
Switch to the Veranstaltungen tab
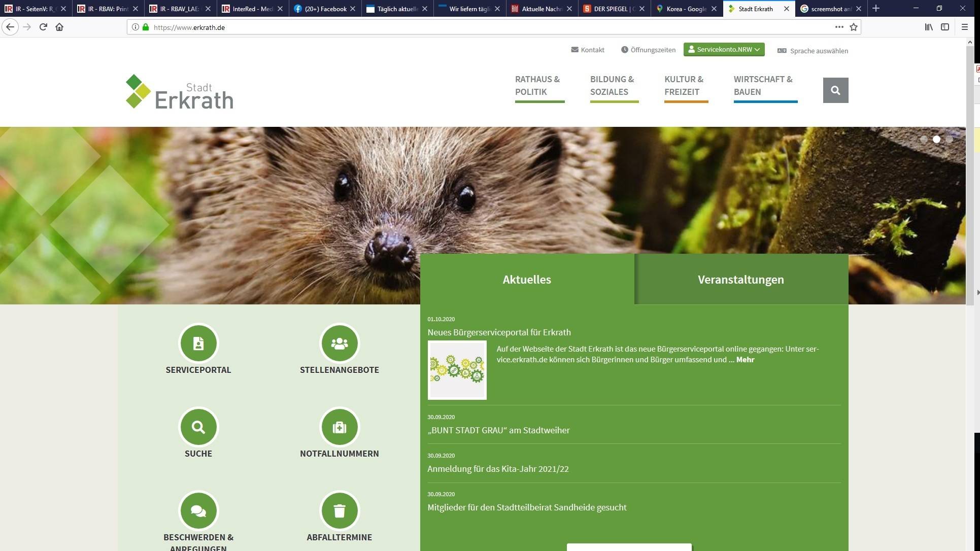click(x=741, y=280)
